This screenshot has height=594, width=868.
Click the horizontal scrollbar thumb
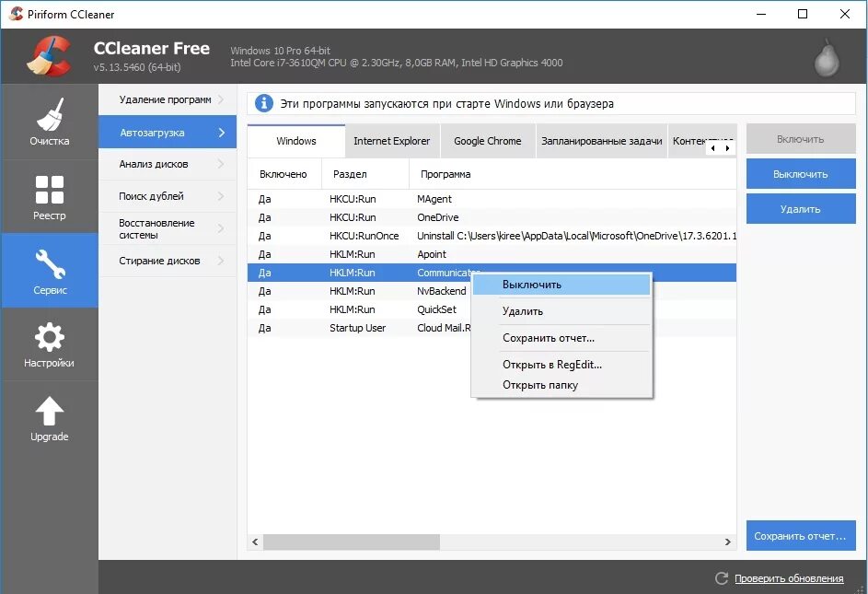point(352,542)
